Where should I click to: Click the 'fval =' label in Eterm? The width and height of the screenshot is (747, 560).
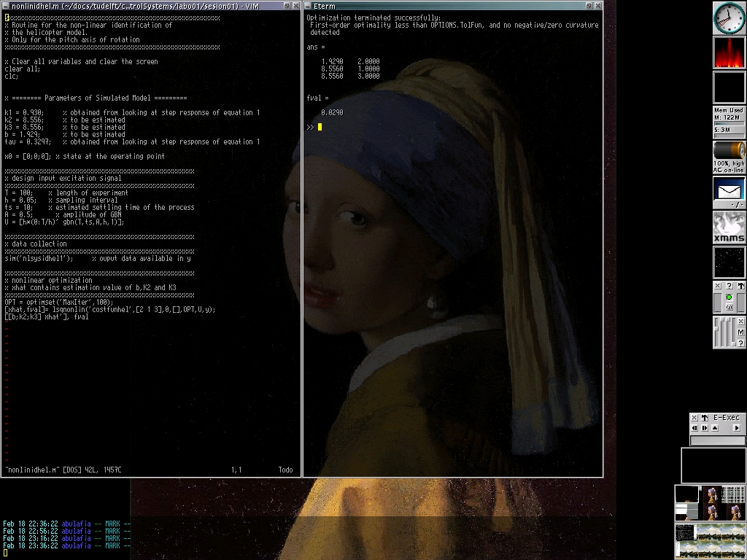[x=317, y=98]
